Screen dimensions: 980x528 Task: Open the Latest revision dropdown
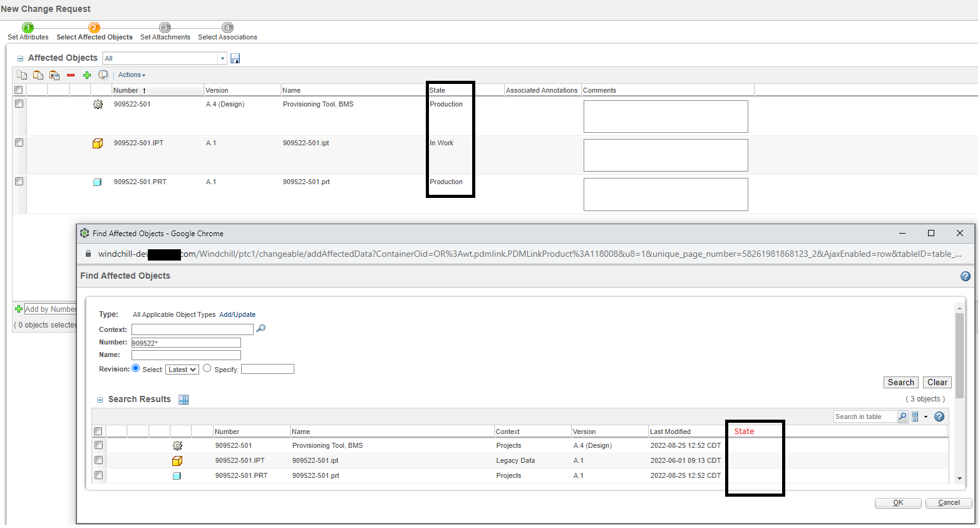tap(182, 369)
